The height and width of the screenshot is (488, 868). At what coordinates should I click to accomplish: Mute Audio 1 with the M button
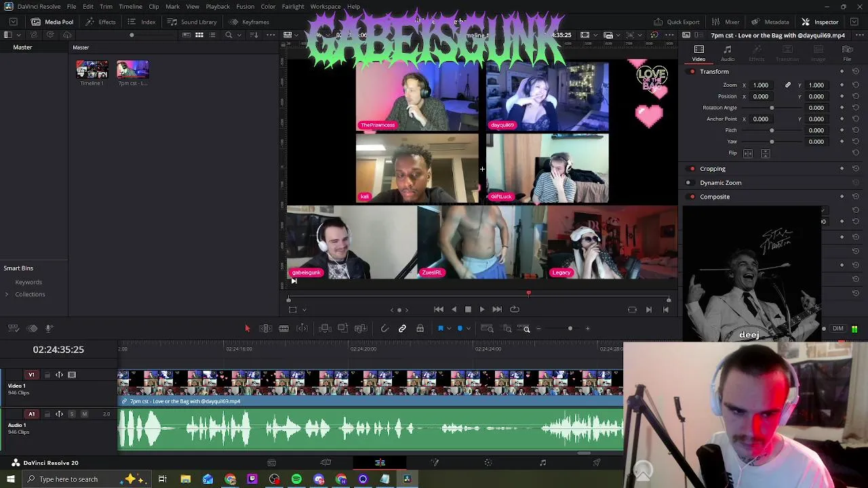click(x=84, y=414)
